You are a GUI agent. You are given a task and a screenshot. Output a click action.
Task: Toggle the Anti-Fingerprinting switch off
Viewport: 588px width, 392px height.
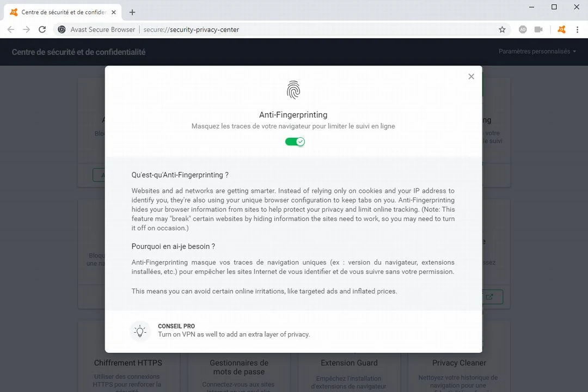click(295, 142)
